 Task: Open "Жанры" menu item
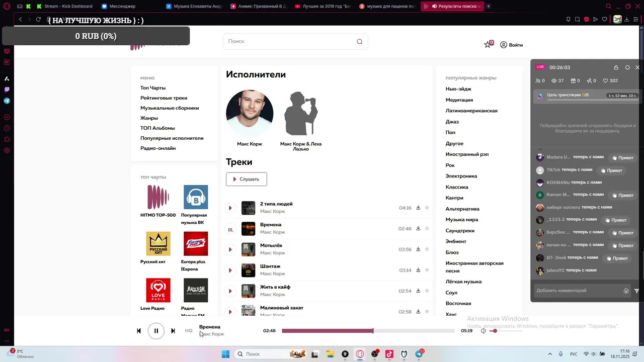(x=149, y=118)
